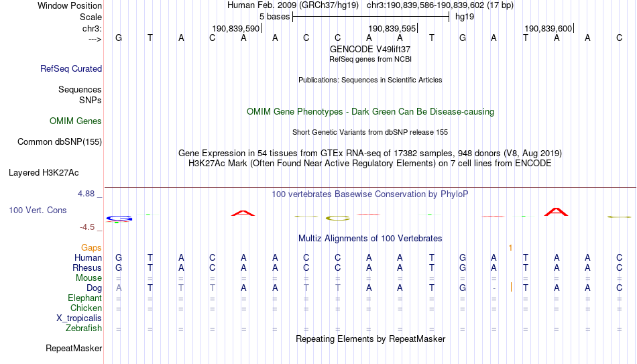Open the 100 Vert. Cons track label
This screenshot has width=637, height=364.
click(38, 210)
